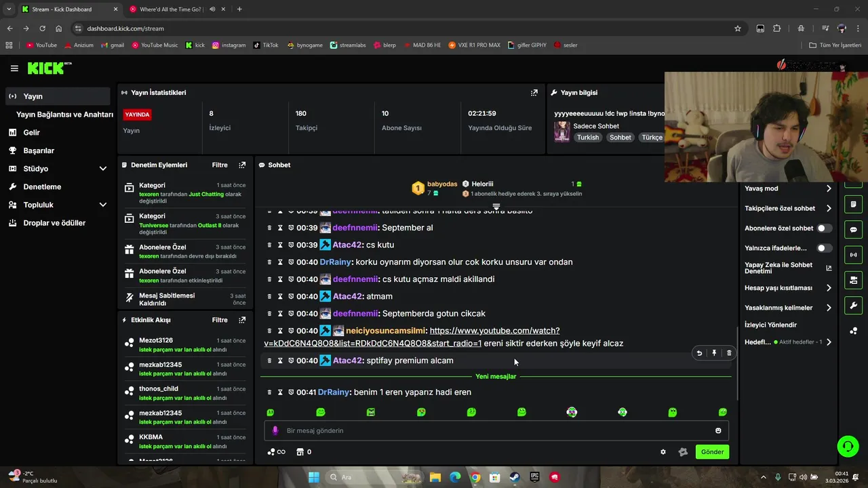The image size is (868, 488).
Task: Click the Kick logo
Action: pyautogui.click(x=49, y=68)
